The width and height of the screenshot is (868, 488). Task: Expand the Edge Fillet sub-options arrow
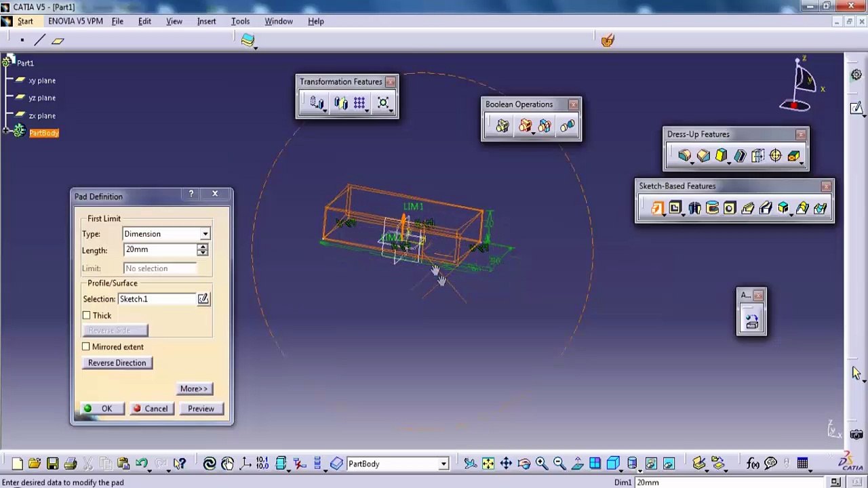[x=691, y=163]
